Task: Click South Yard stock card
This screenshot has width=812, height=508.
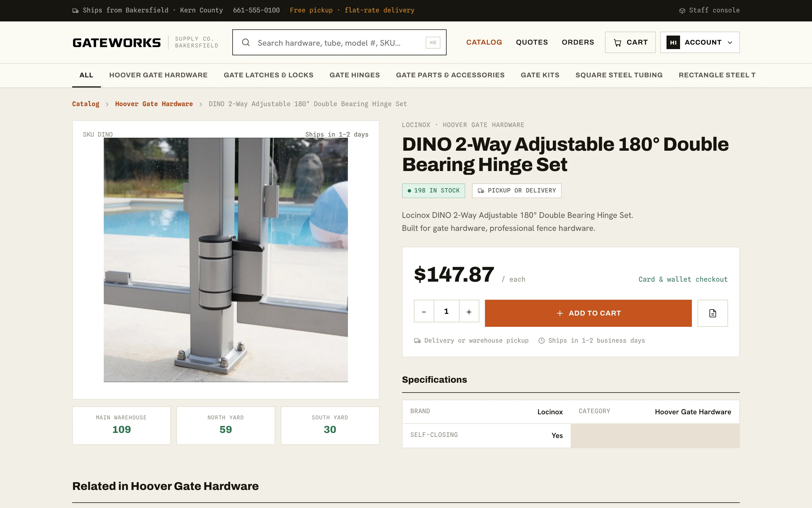Action: click(330, 425)
